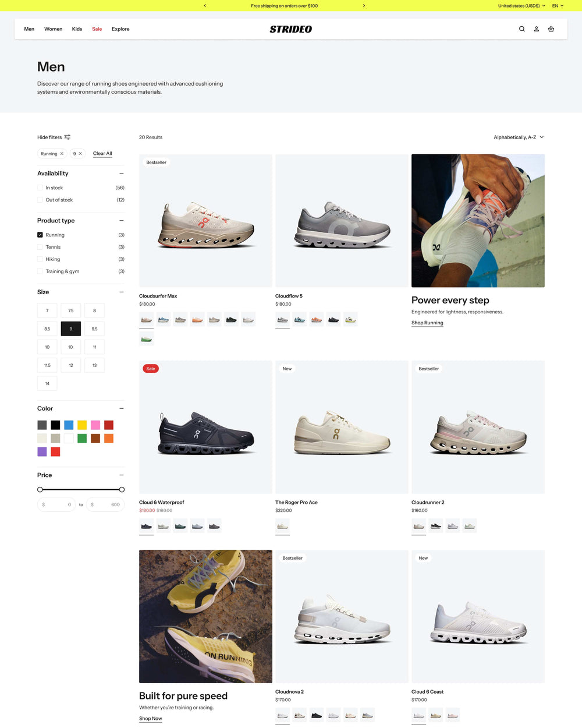Screen dimensions: 582x728
Task: Remove the Running filter chip via its X
Action: [61, 153]
